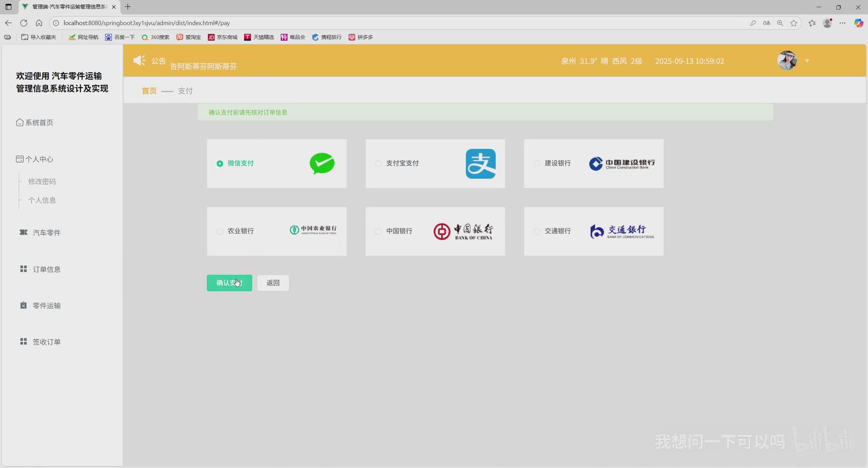The image size is (868, 468).
Task: Open browser profile icon
Action: (x=828, y=23)
